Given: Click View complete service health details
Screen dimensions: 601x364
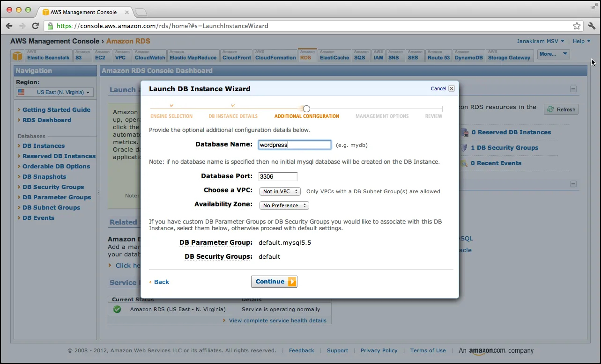Looking at the screenshot, I should [278, 320].
